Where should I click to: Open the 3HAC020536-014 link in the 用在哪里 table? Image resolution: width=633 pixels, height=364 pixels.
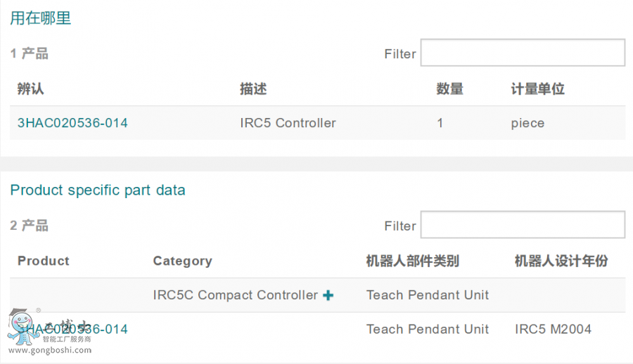point(72,123)
